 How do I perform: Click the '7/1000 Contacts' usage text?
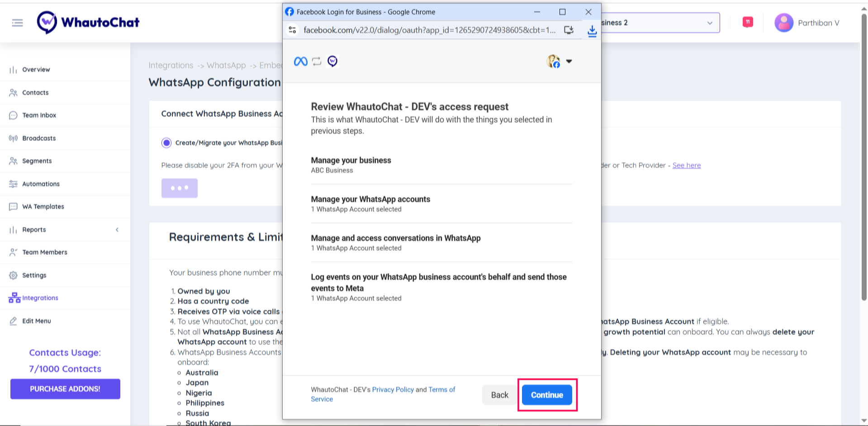65,369
